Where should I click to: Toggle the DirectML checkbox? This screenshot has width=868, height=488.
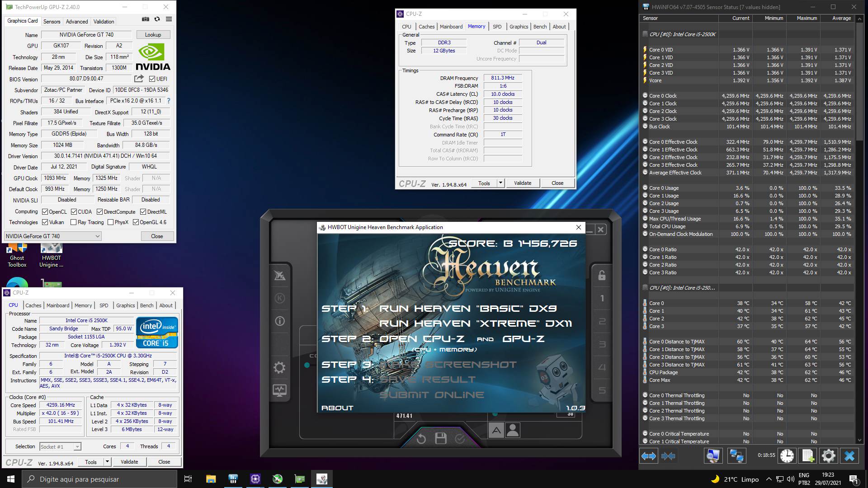143,212
